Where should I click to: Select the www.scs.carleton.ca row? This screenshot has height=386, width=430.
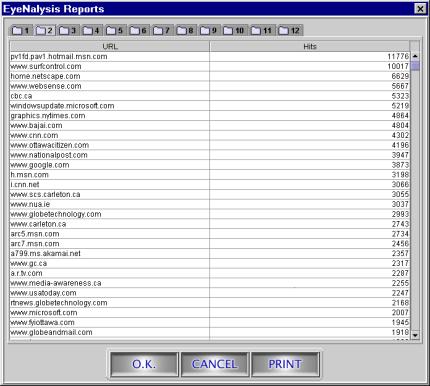click(210, 194)
